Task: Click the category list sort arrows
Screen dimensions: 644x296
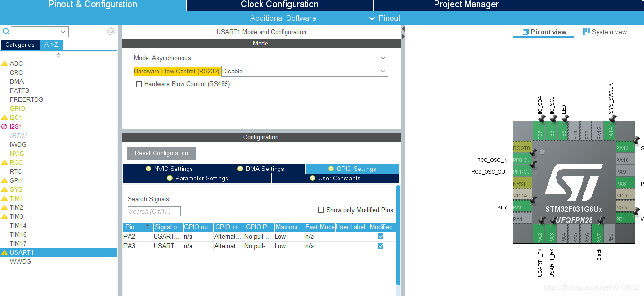Action: pyautogui.click(x=58, y=54)
